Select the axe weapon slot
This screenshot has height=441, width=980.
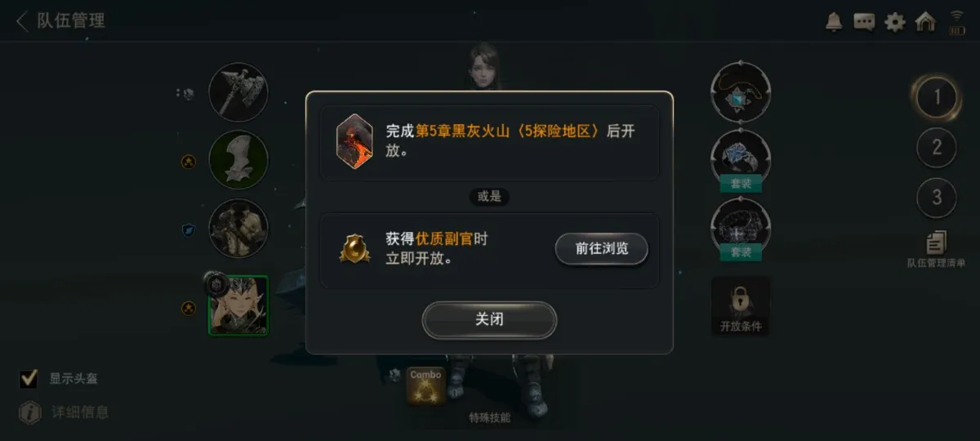pyautogui.click(x=238, y=92)
